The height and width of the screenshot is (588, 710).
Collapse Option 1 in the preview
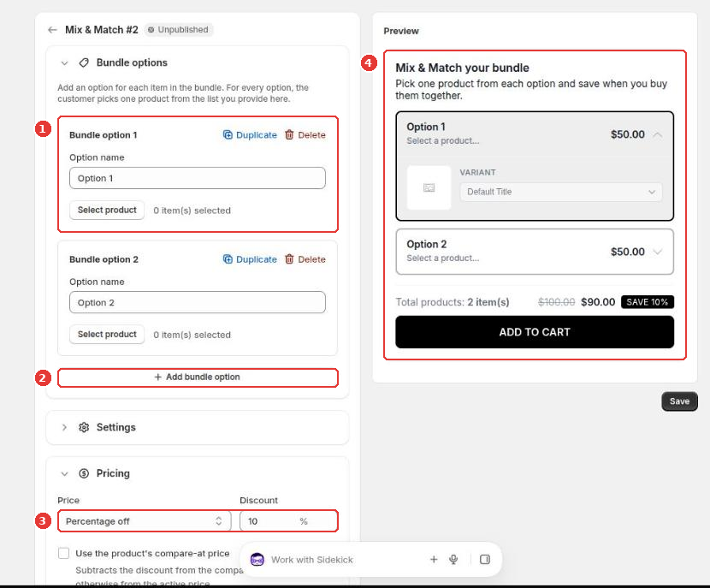pos(658,134)
